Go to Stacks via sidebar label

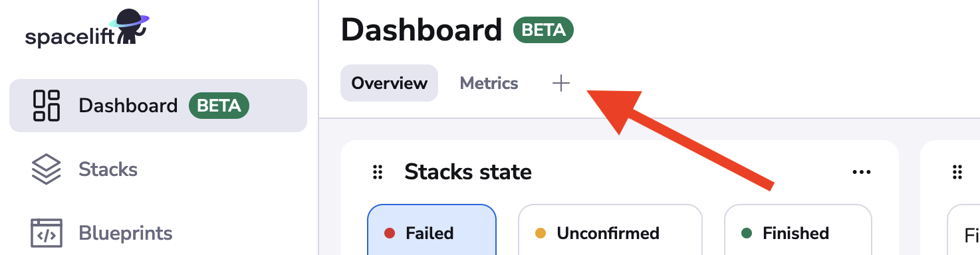[x=108, y=169]
